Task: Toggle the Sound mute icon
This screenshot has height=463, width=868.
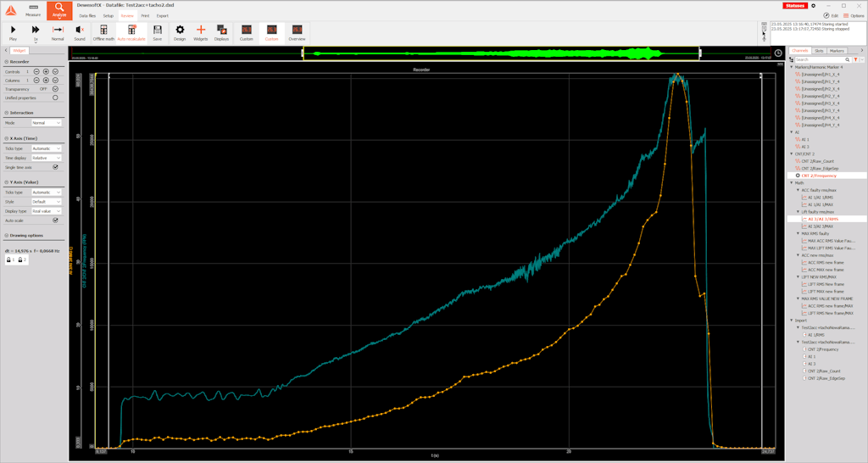Action: pos(80,32)
